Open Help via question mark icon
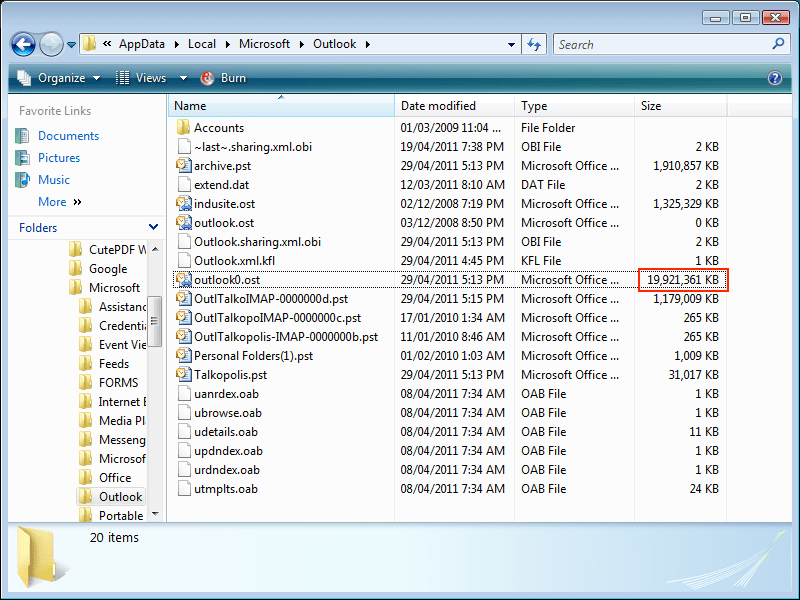 774,78
